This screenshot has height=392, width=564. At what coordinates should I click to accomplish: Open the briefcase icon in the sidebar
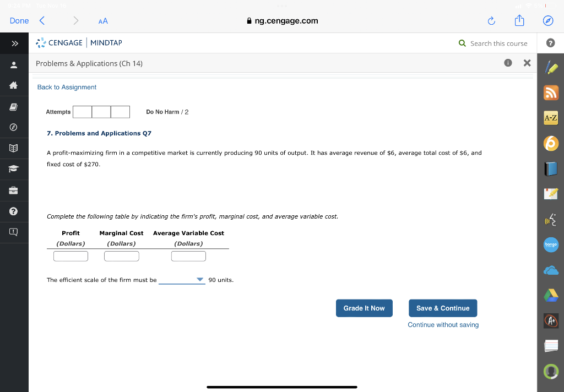click(14, 190)
